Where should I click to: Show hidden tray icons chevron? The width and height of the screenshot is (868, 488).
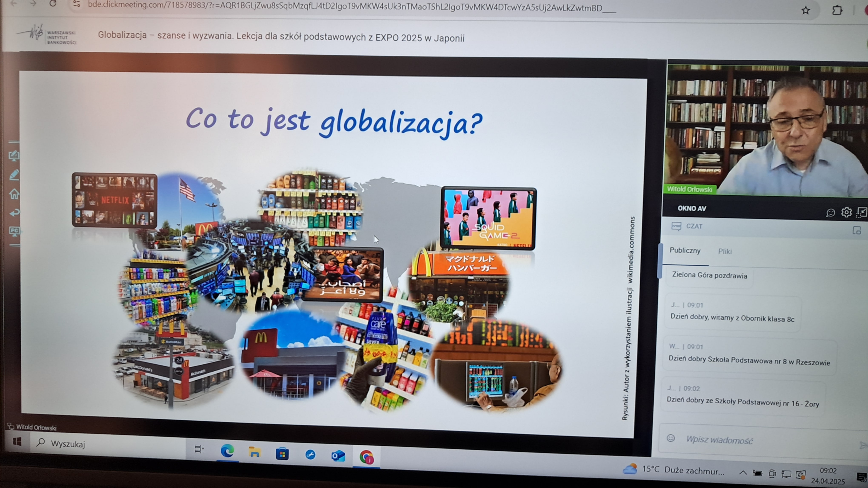coord(743,473)
